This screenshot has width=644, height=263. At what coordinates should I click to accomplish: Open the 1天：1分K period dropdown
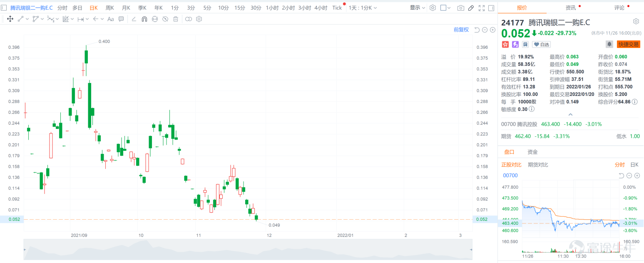363,8
